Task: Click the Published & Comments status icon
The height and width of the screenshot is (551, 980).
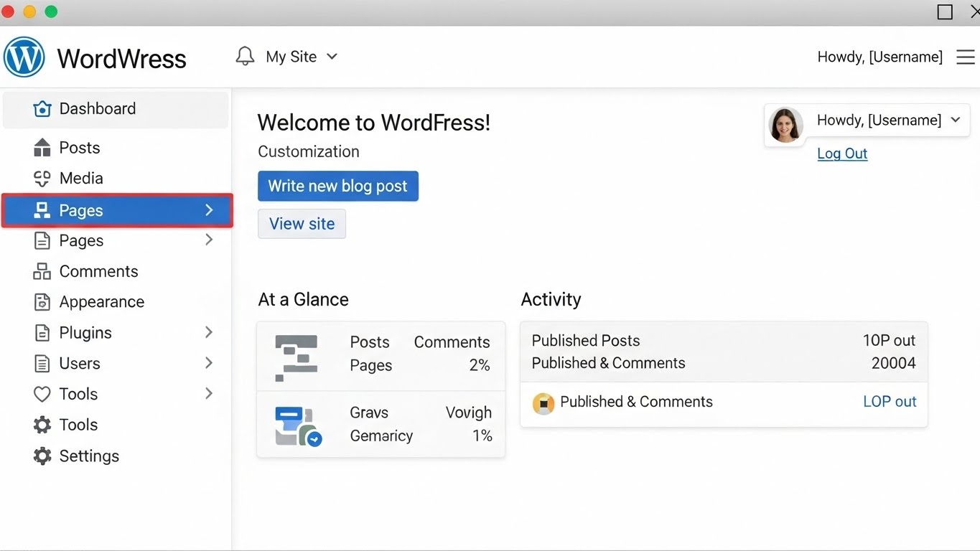Action: pos(543,403)
